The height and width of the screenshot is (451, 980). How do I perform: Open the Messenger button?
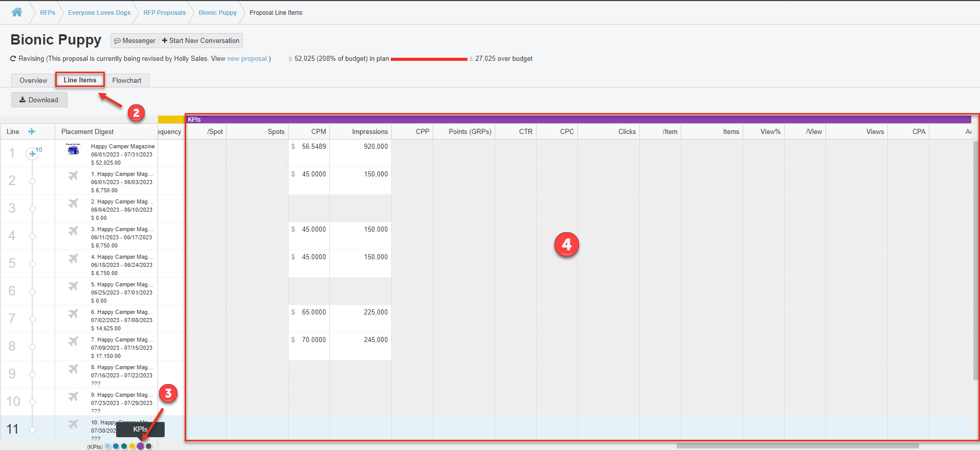(x=135, y=41)
